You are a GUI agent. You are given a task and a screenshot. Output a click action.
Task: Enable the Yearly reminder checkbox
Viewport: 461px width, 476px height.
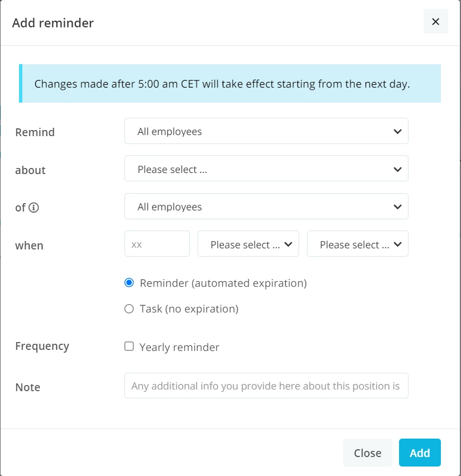tap(129, 346)
